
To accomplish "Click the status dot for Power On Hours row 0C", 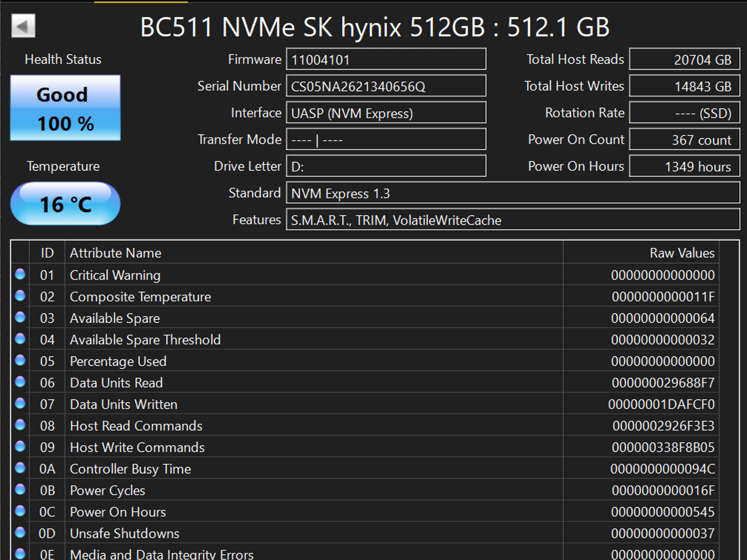I will pos(20,511).
